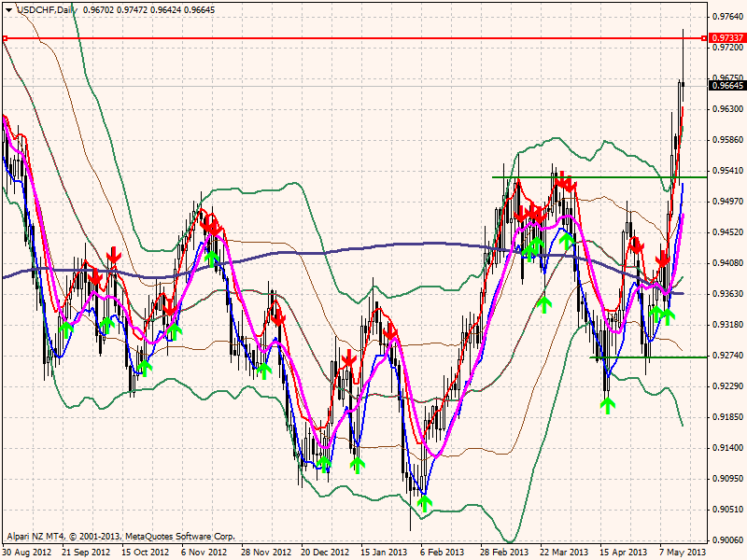Click the 0.95410 price axis label

pos(727,171)
